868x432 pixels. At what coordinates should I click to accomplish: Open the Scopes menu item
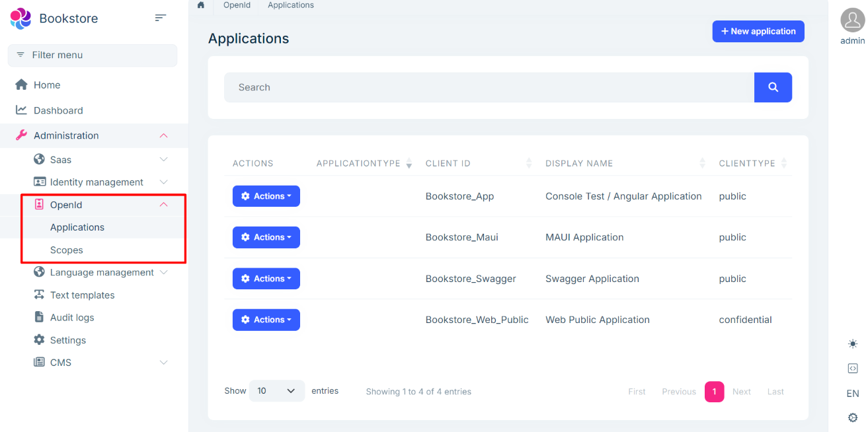click(67, 250)
